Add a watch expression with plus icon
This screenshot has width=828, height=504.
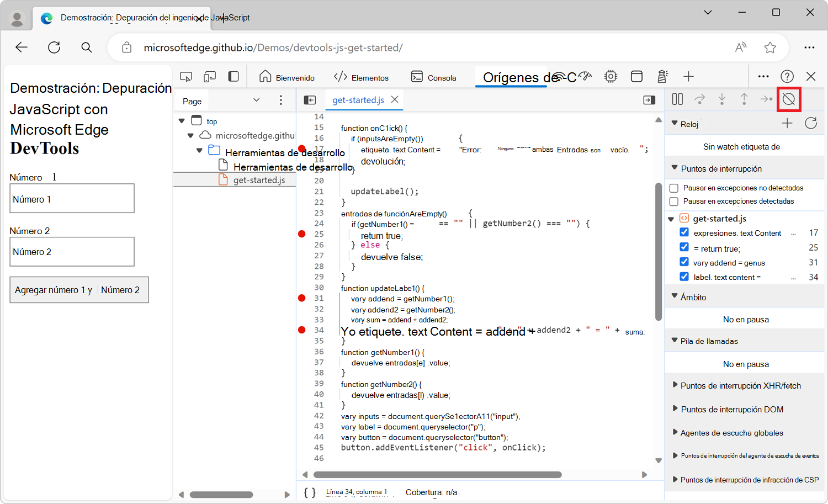click(x=787, y=123)
